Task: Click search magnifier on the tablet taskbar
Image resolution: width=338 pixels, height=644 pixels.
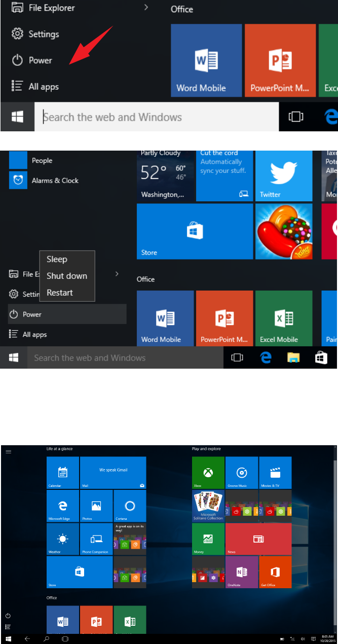Action: 46,639
